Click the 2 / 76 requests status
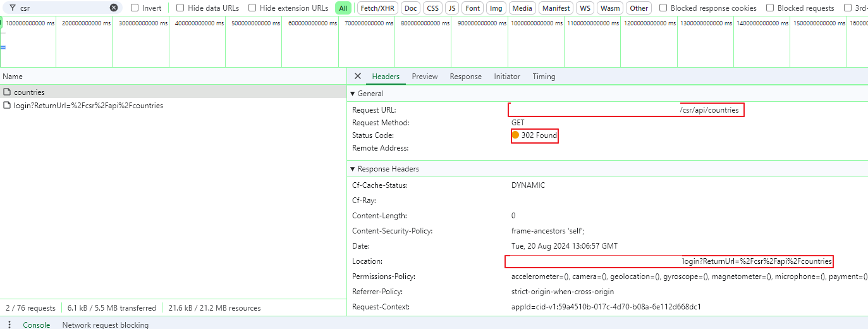The width and height of the screenshot is (868, 329). point(30,308)
